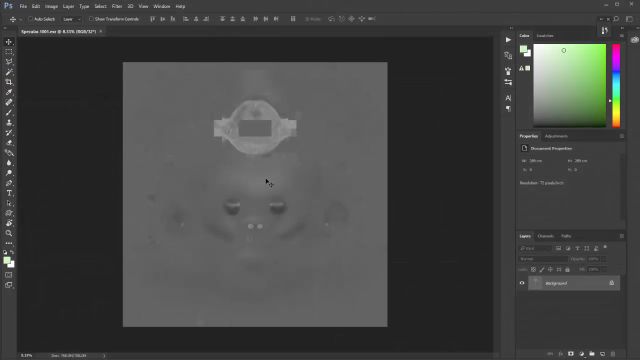The width and height of the screenshot is (640, 360).
Task: Switch to the Adjustments tab
Action: (x=556, y=136)
